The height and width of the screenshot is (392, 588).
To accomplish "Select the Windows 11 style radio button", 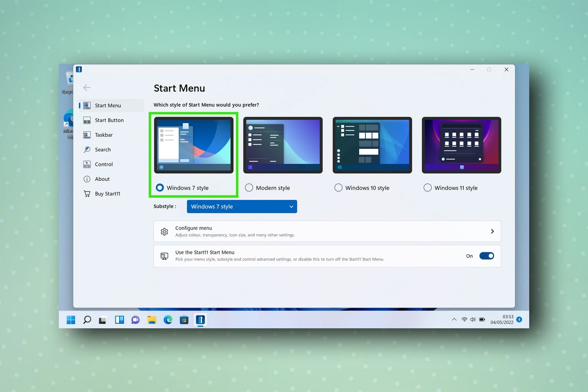I will tap(428, 188).
